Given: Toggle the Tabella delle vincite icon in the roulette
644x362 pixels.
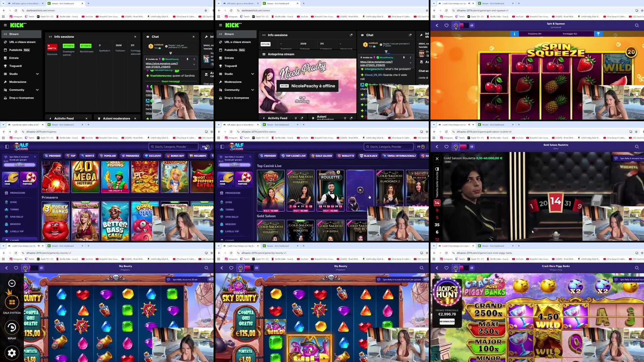Looking at the screenshot, I should [x=437, y=169].
